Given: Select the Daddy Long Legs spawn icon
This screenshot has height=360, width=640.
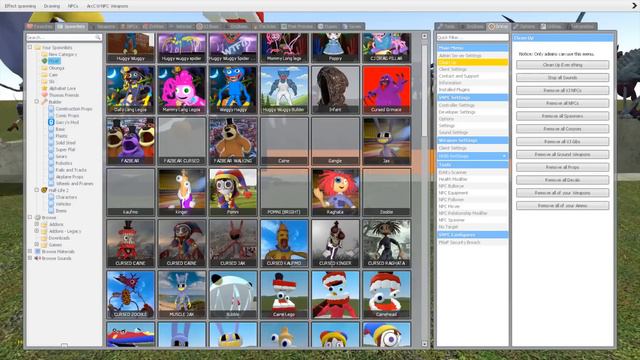Looking at the screenshot, I should (x=131, y=90).
